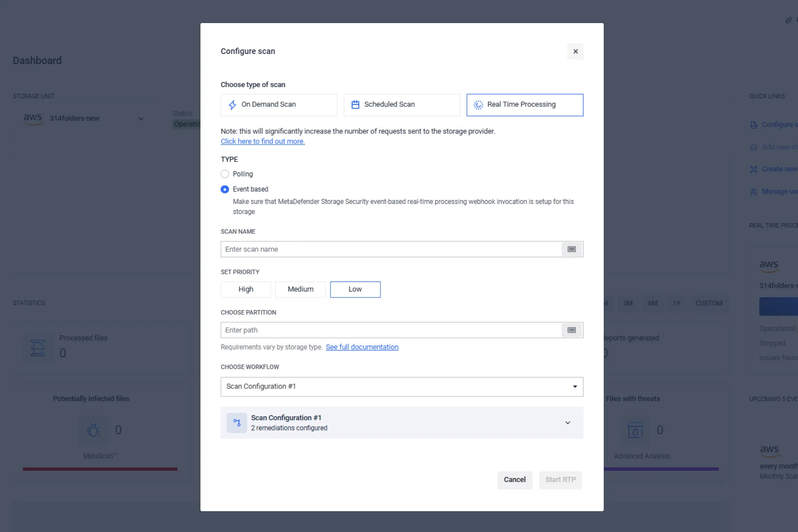This screenshot has height=532, width=798.
Task: Click the calendar Scheduled Scan icon
Action: coord(355,105)
